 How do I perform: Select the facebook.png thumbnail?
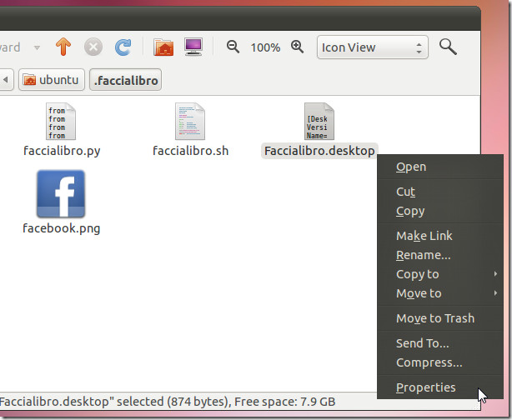[x=61, y=193]
